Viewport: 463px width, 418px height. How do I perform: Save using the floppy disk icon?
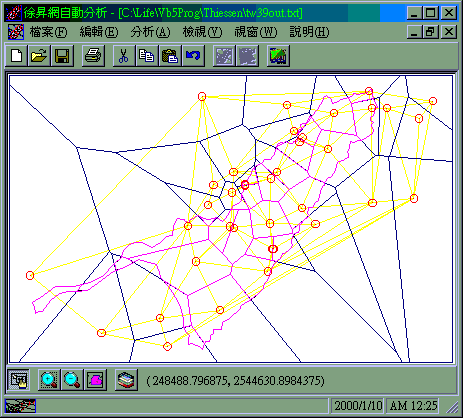(62, 56)
